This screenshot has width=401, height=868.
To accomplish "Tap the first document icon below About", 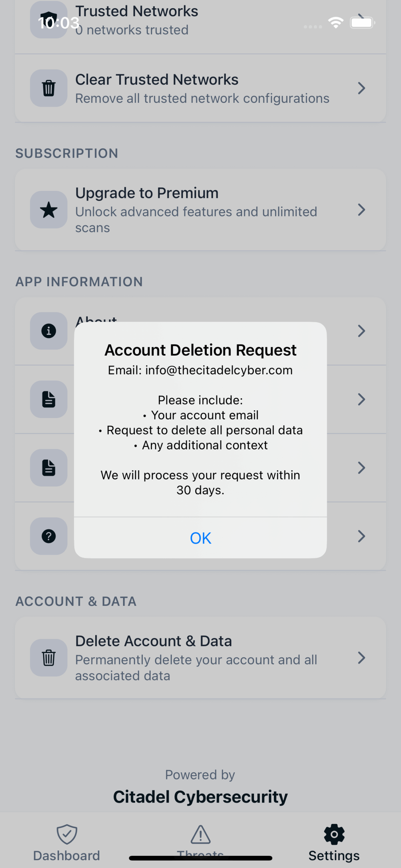I will (x=48, y=399).
